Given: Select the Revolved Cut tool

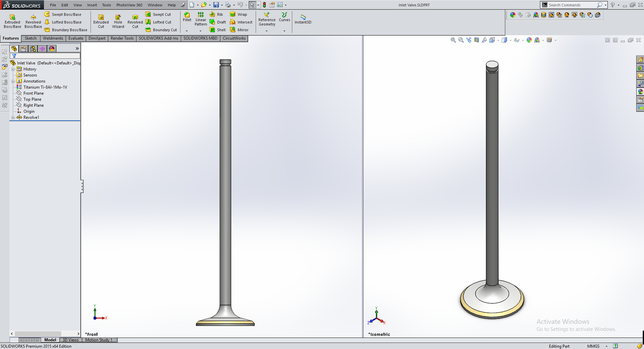Looking at the screenshot, I should click(x=135, y=21).
